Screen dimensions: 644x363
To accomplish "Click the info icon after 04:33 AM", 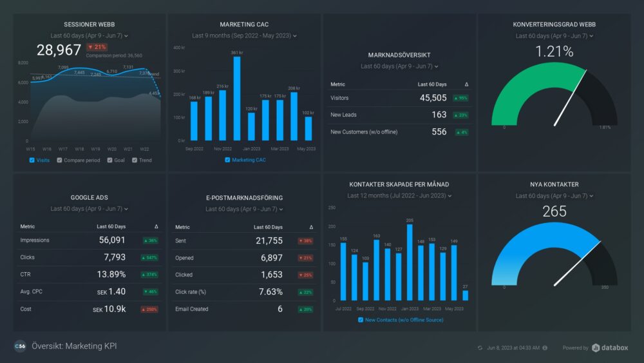I will (x=545, y=348).
